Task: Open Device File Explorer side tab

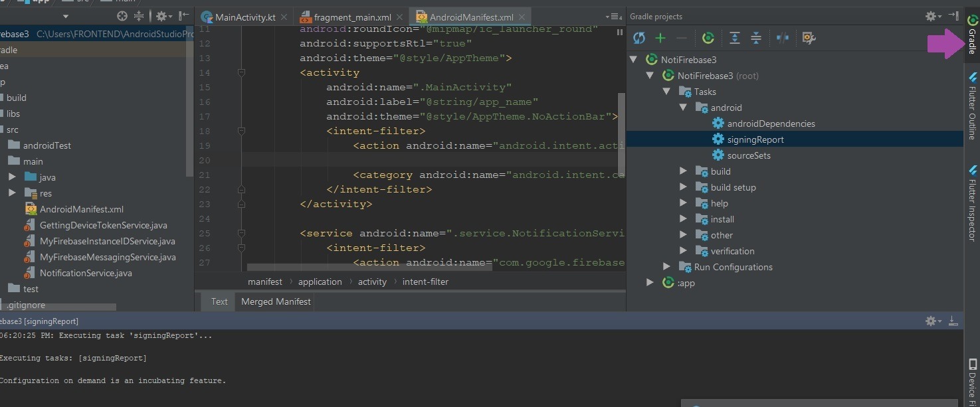Action: [972, 383]
